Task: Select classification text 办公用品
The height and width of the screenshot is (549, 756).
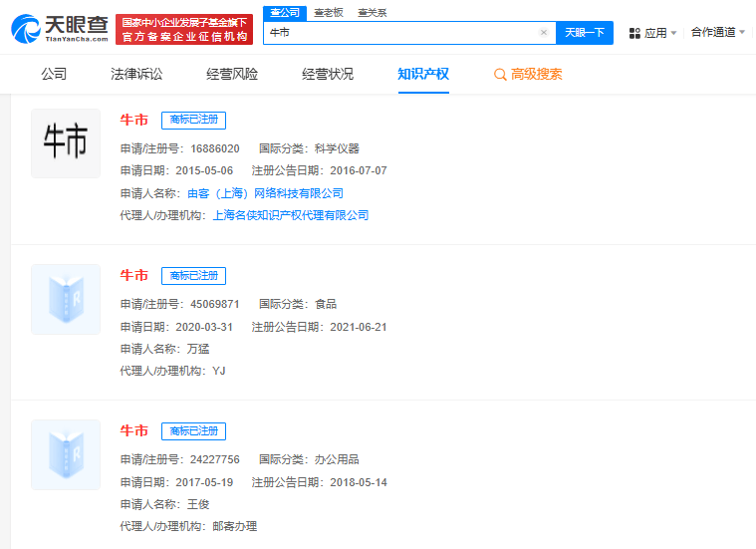Action: [x=337, y=459]
